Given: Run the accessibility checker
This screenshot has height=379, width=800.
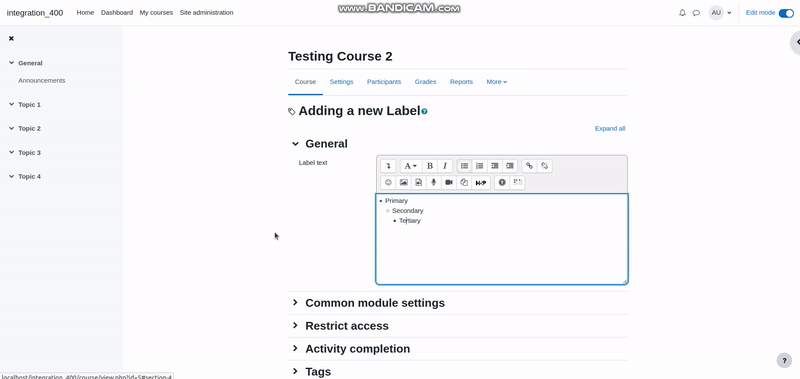Looking at the screenshot, I should 502,183.
